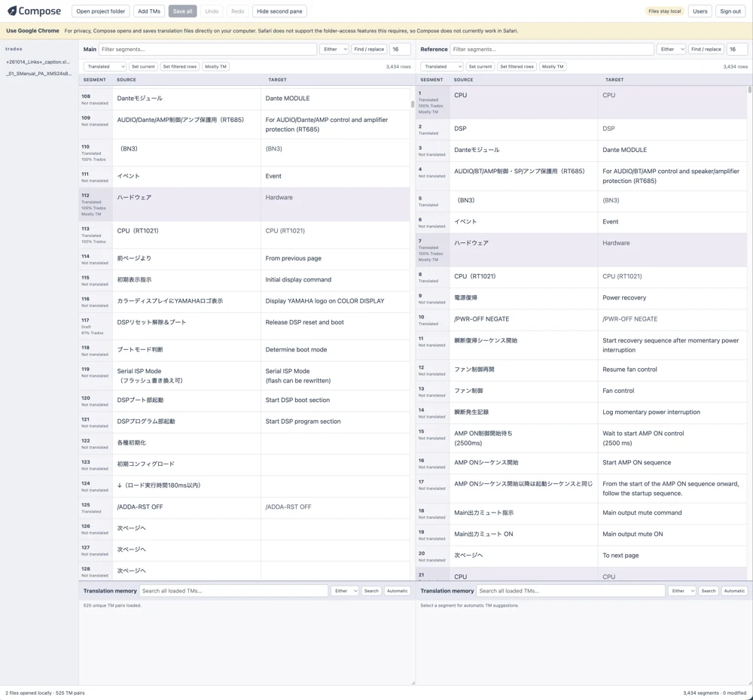Select the 01_SManual_PA_XMS24s8 file in sidebar
Viewport: 753px width, 700px height.
(38, 74)
